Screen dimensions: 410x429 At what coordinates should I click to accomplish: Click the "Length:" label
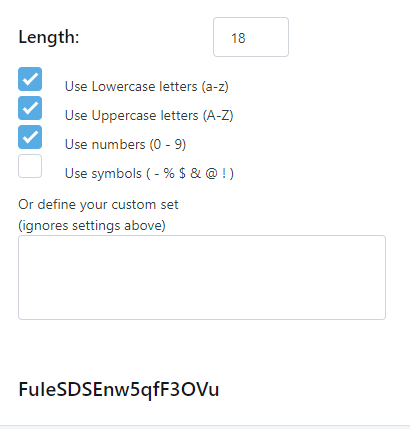pos(49,37)
